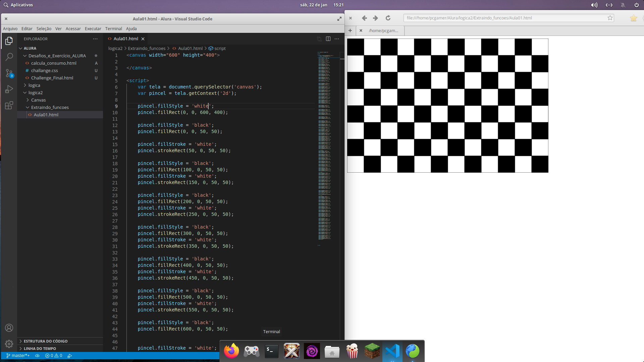Open the Acessar menu
Viewport: 644px width, 362px height.
[73, 29]
